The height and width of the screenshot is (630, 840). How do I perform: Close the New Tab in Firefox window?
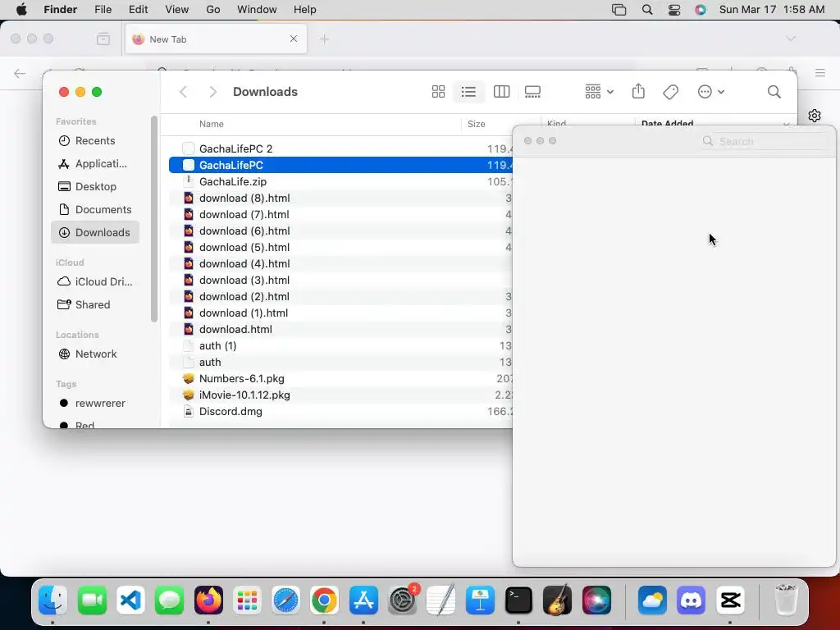point(294,39)
